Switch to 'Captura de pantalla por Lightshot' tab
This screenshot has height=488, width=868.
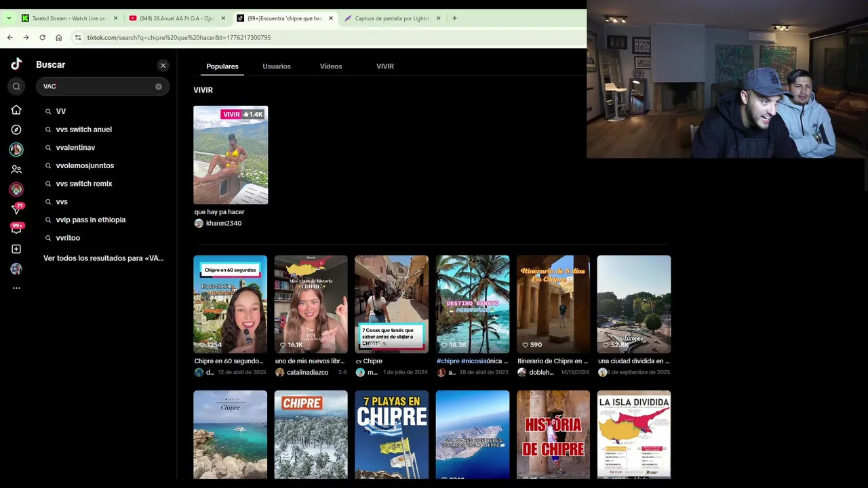pos(392,18)
